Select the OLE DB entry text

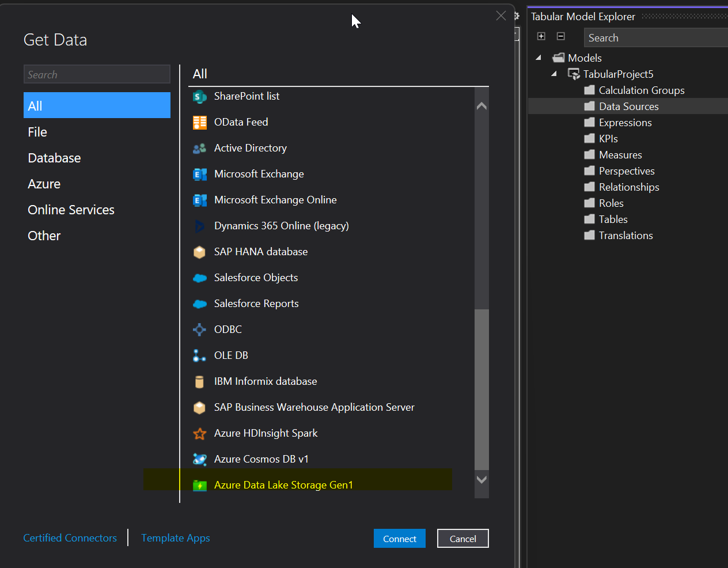[x=231, y=355]
